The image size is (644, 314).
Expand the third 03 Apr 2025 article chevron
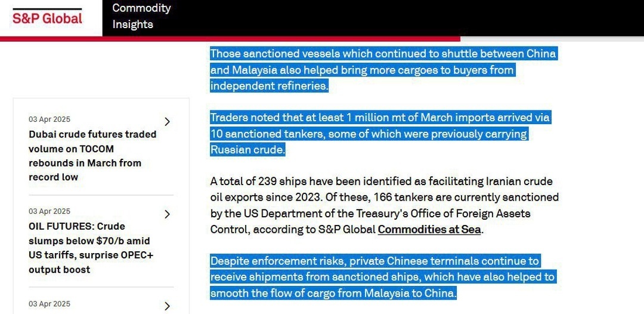[x=167, y=306]
